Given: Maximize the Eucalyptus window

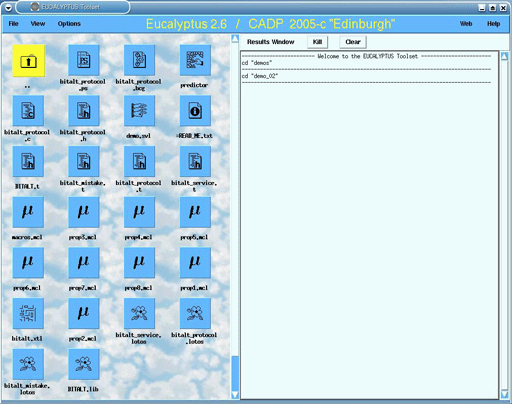Looking at the screenshot, I should (493, 8).
